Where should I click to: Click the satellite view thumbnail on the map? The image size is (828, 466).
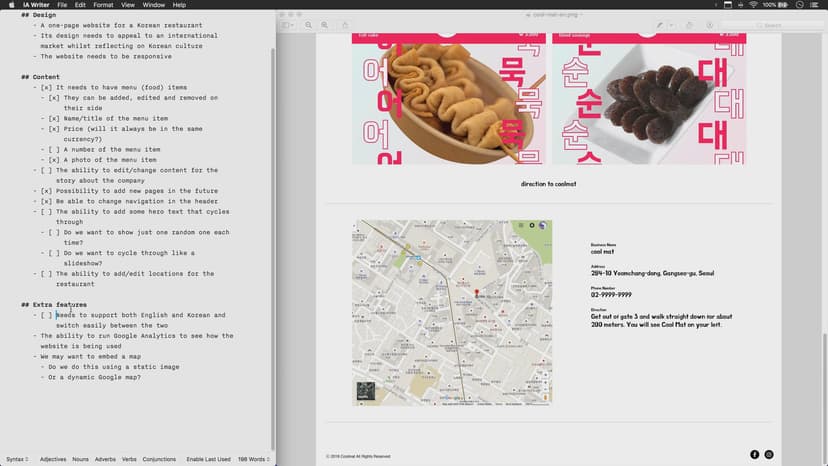365,392
